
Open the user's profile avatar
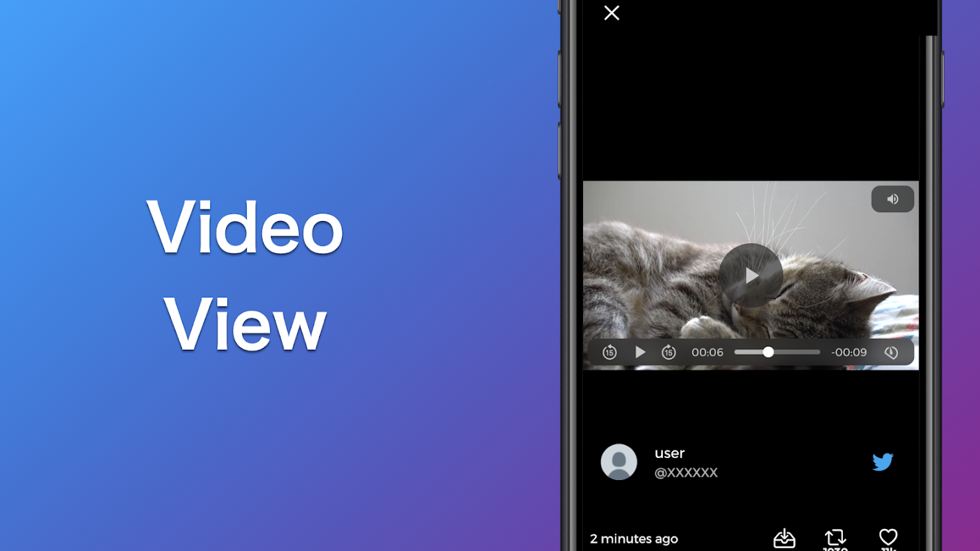619,461
